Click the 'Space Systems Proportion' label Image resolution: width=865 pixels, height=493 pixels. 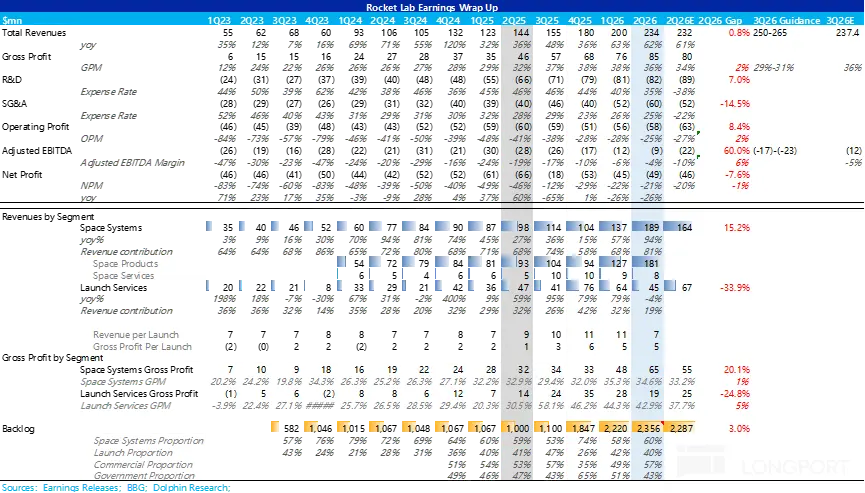tap(148, 441)
